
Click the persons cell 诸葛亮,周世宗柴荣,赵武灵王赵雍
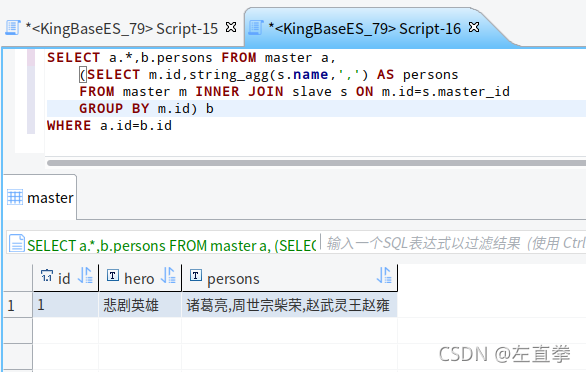(290, 305)
